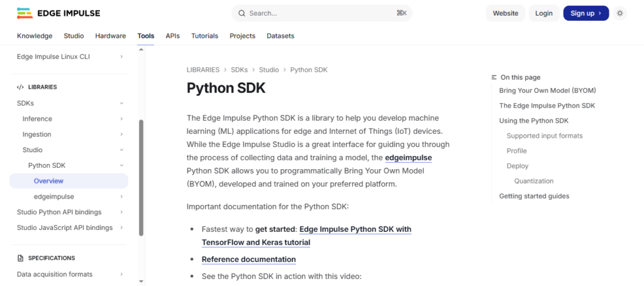The height and width of the screenshot is (286, 644).
Task: Switch to the Hardware tab
Action: pyautogui.click(x=111, y=36)
